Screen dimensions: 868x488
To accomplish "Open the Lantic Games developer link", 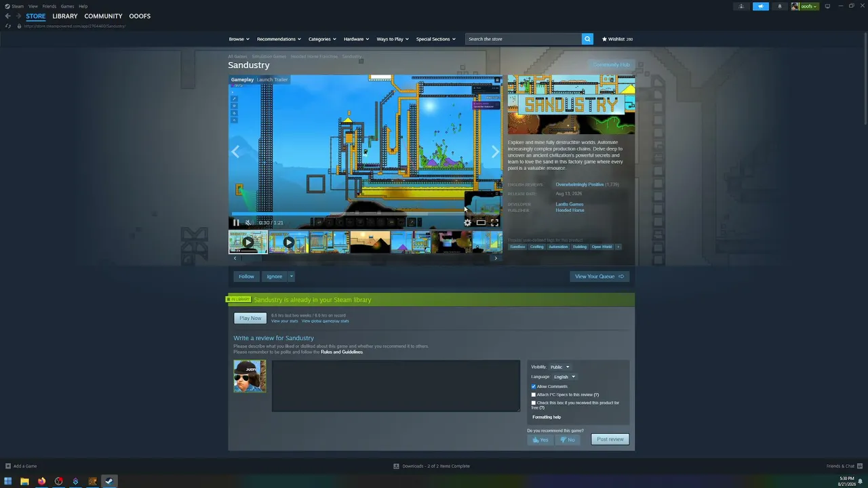I will tap(570, 204).
